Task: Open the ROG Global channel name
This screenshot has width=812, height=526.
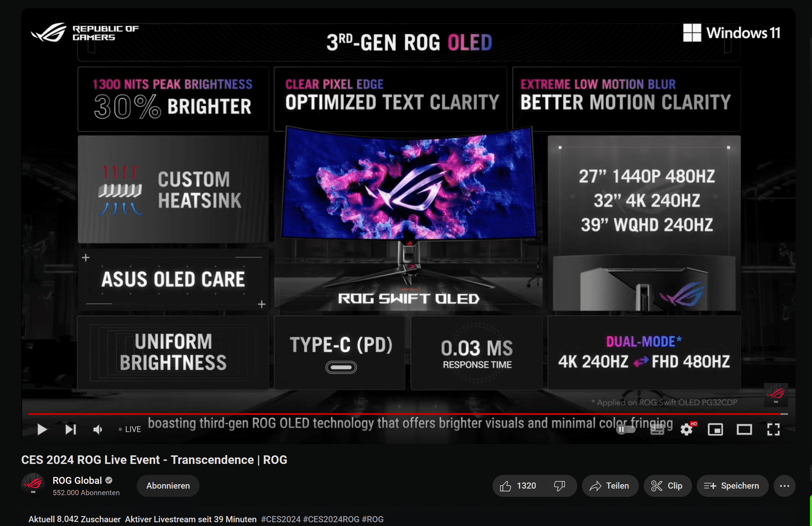Action: pyautogui.click(x=77, y=480)
